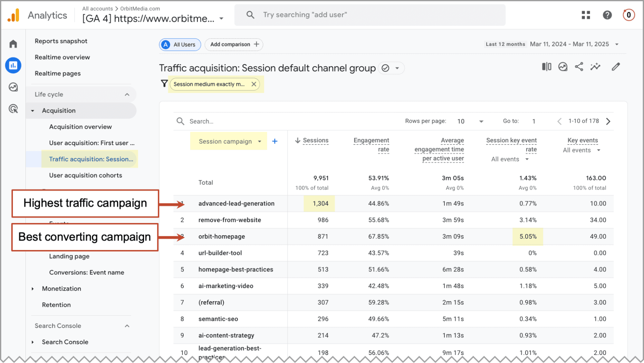Expand the Monetization group
This screenshot has width=644, height=363.
point(33,289)
